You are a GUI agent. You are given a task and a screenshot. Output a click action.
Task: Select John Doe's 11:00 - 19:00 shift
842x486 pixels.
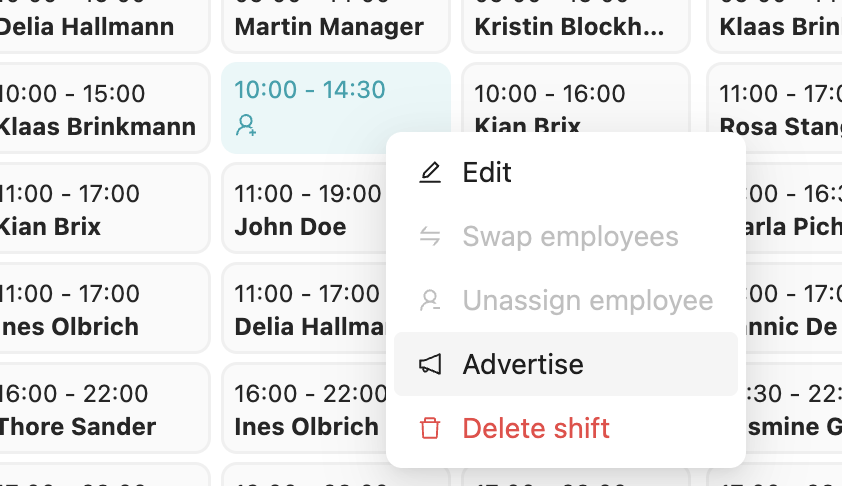coord(300,209)
